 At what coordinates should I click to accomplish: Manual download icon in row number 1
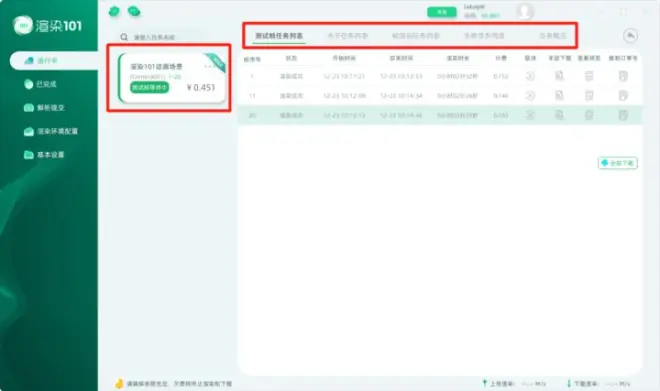coord(559,76)
